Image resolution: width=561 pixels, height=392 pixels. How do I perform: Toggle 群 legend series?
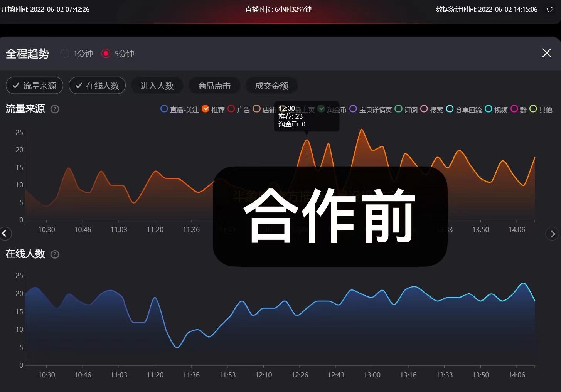point(519,109)
